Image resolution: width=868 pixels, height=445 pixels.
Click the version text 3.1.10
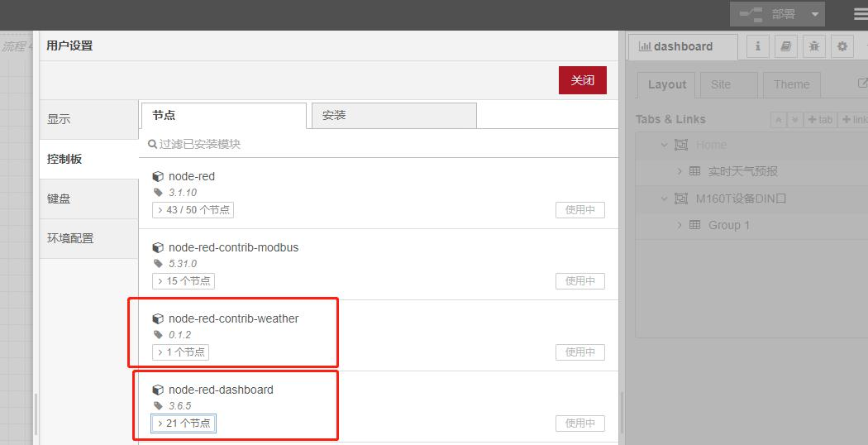point(183,192)
